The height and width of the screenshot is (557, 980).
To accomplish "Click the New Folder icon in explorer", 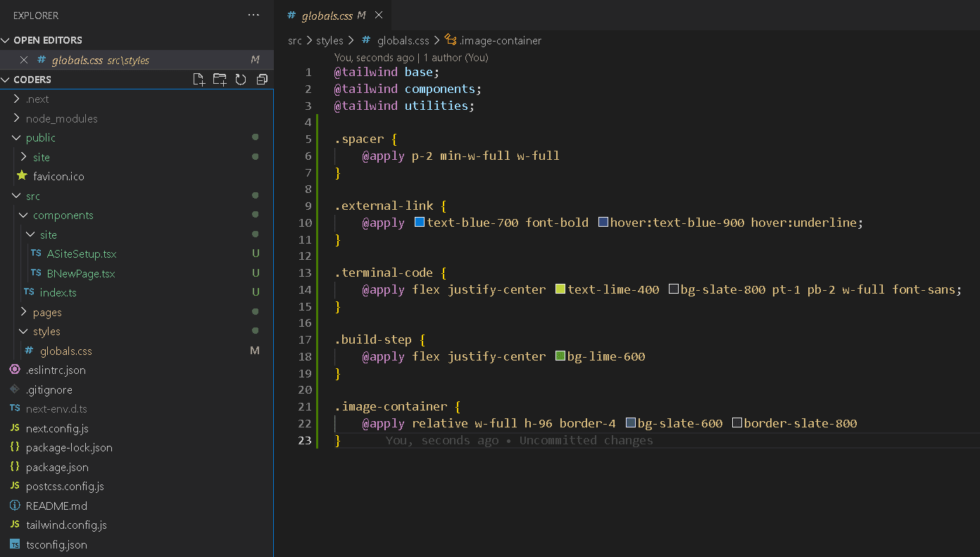I will (x=220, y=80).
